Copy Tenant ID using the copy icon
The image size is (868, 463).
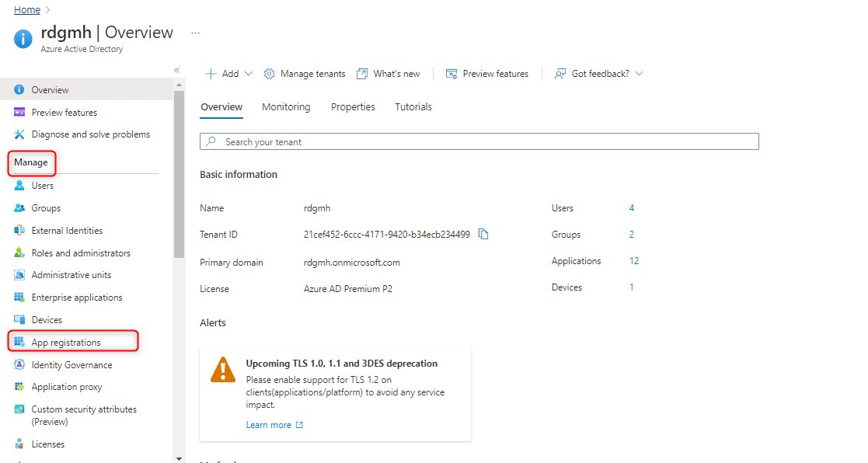coord(483,234)
